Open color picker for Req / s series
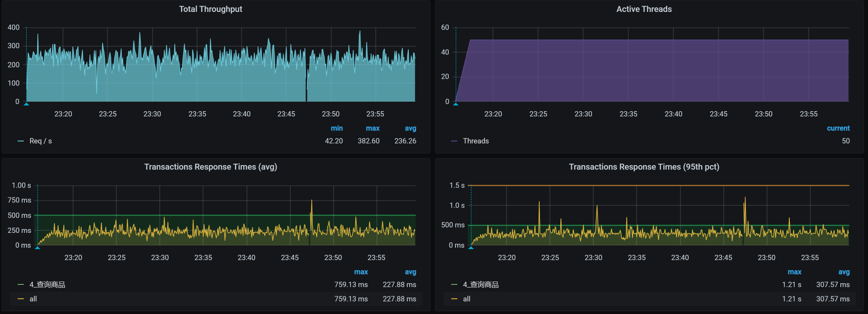The height and width of the screenshot is (314, 868). coord(21,141)
